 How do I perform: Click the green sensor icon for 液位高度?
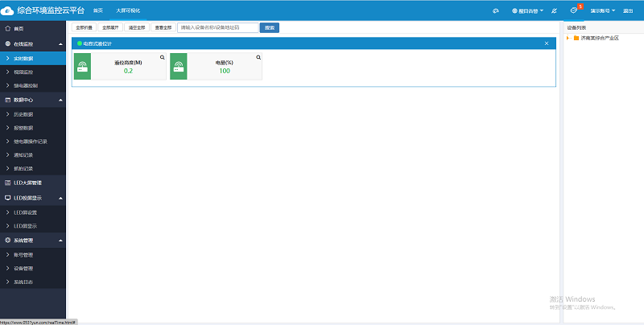click(x=81, y=67)
